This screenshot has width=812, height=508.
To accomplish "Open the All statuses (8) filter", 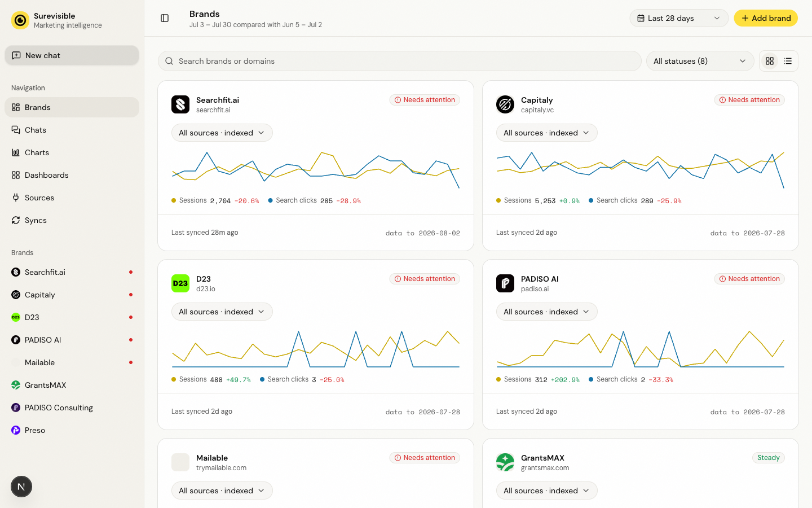I will [700, 61].
